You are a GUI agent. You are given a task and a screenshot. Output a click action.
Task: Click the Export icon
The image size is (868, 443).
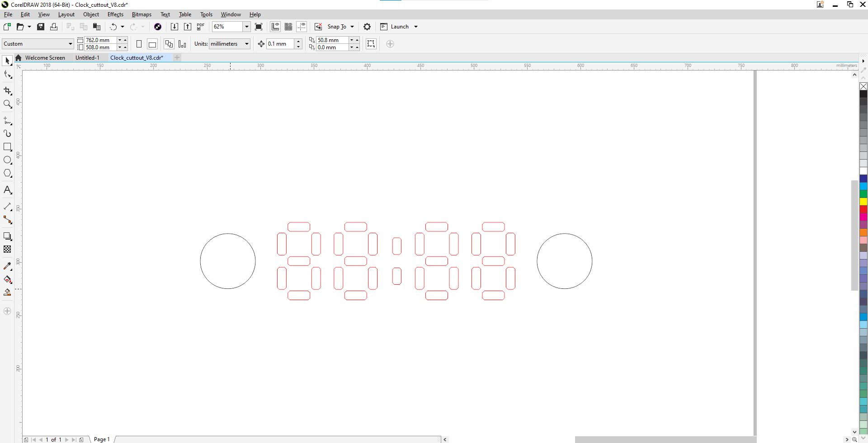pos(188,27)
